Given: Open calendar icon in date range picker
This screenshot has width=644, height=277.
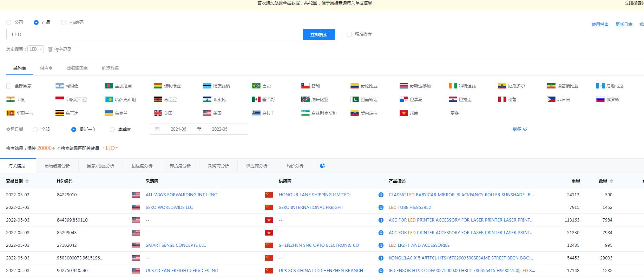Looking at the screenshot, I should [157, 129].
